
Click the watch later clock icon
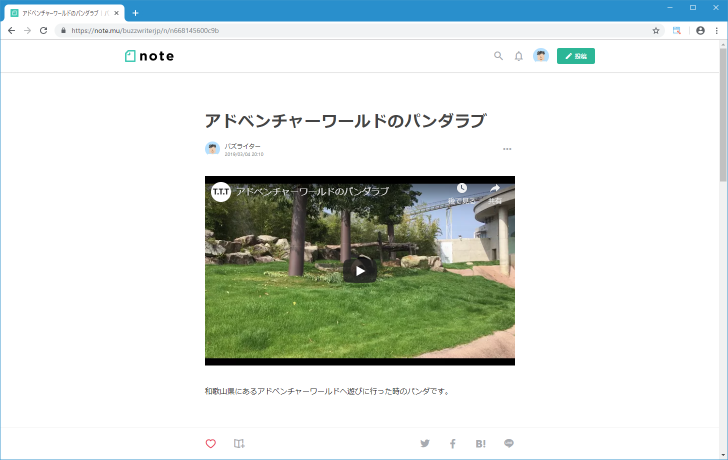point(462,188)
